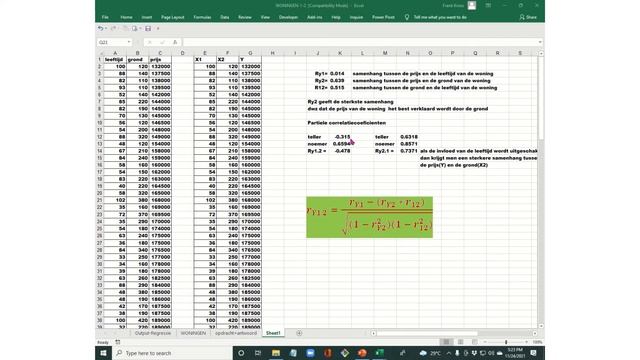Select the opdracht+antwoord sheet tab
This screenshot has height=360, width=640.
[236, 333]
